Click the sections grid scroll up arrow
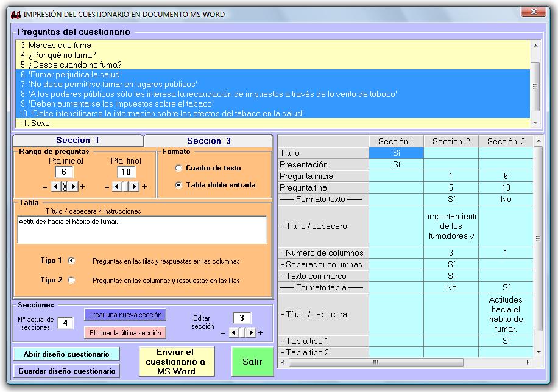The image size is (558, 392). (x=538, y=141)
